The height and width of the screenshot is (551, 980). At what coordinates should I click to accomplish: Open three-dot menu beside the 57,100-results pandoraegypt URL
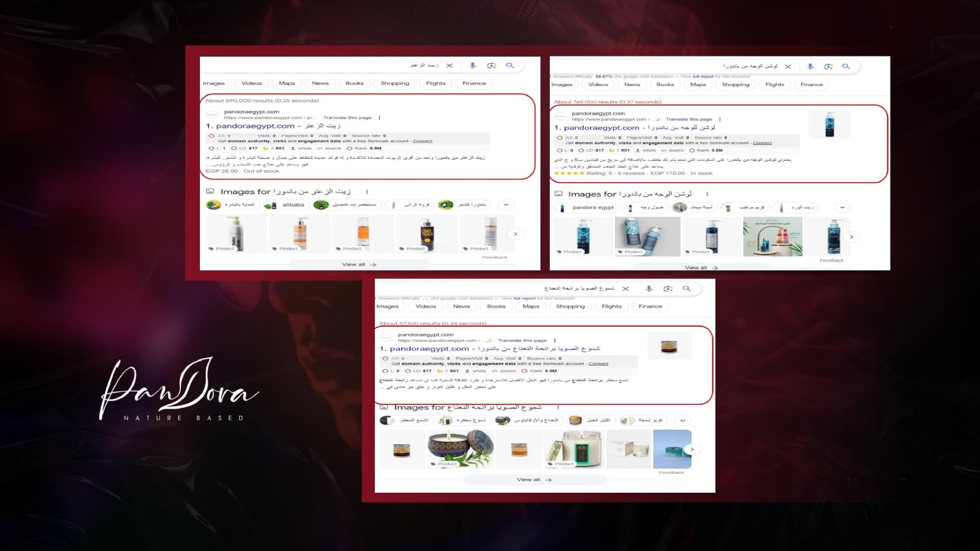555,340
